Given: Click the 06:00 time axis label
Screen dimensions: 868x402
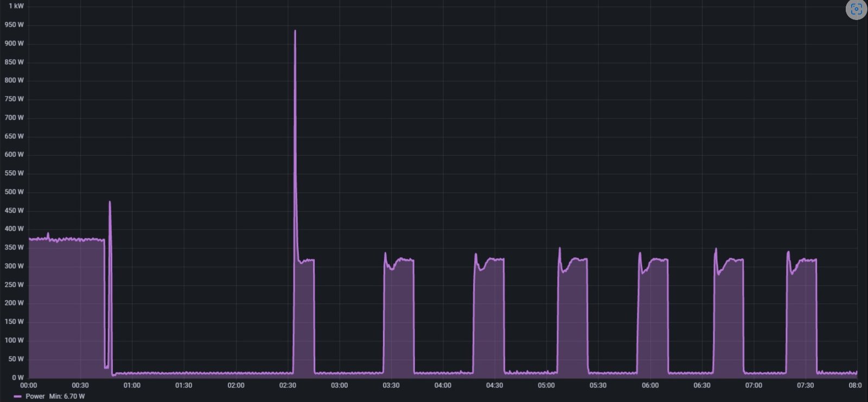Looking at the screenshot, I should point(650,386).
